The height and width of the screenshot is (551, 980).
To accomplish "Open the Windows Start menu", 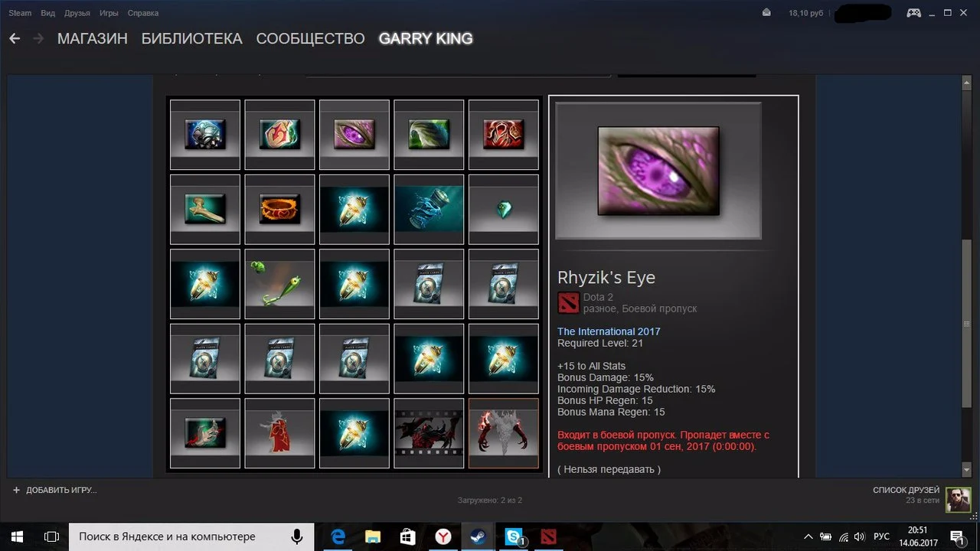I will pyautogui.click(x=16, y=536).
